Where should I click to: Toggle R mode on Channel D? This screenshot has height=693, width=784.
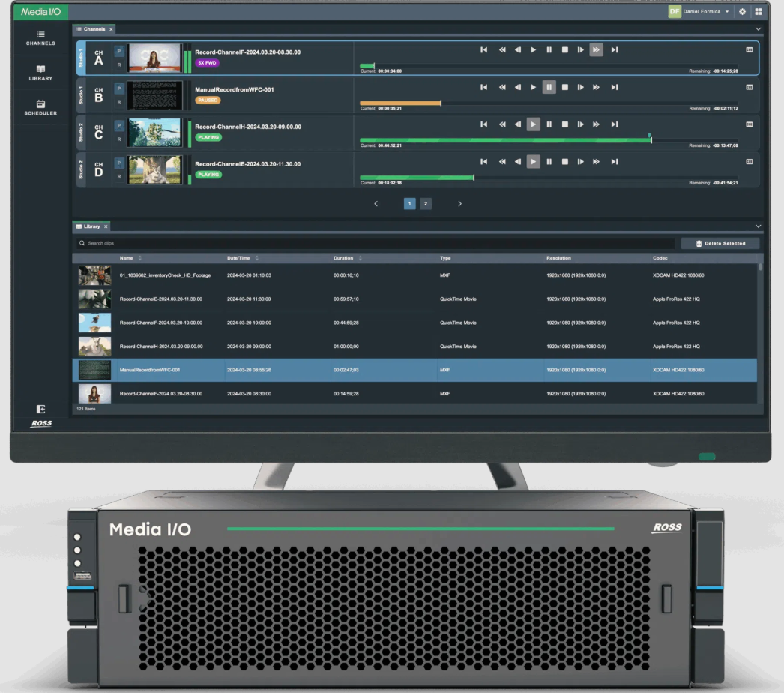[118, 177]
